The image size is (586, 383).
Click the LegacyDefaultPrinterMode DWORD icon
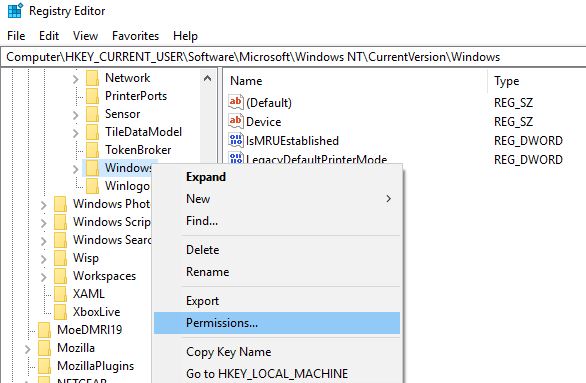(x=236, y=157)
